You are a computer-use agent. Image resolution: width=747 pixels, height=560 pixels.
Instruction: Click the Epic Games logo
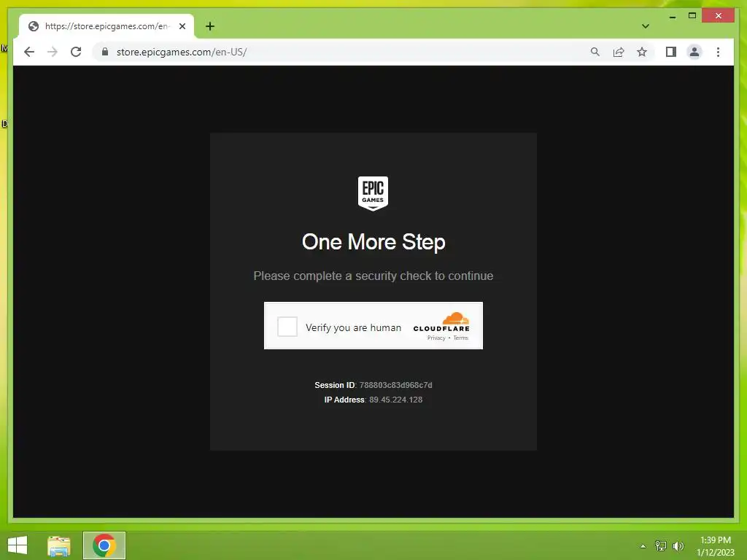373,192
